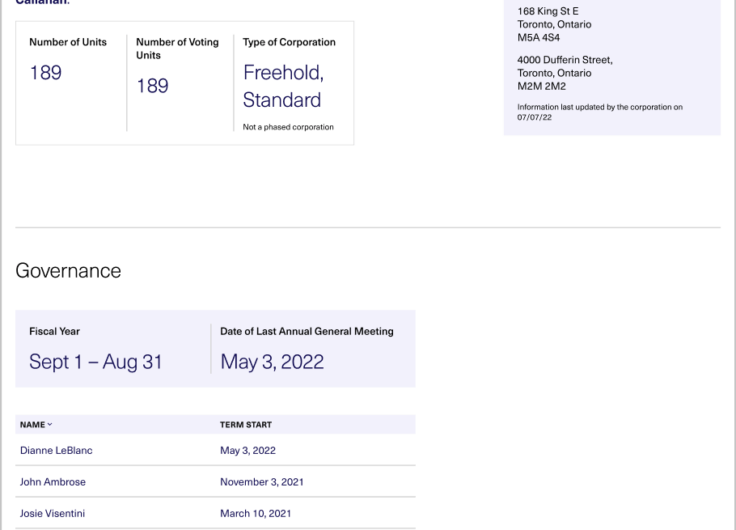Click the Sept 1 – Aug 31 fiscal year

(x=96, y=361)
